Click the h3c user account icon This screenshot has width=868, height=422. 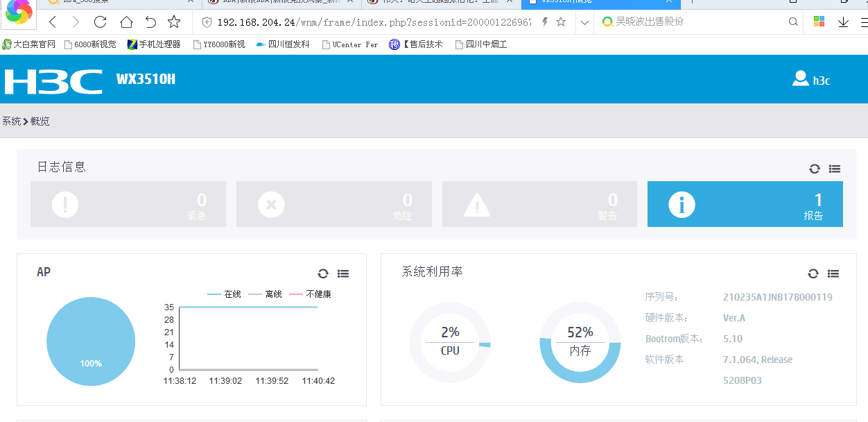pyautogui.click(x=801, y=78)
